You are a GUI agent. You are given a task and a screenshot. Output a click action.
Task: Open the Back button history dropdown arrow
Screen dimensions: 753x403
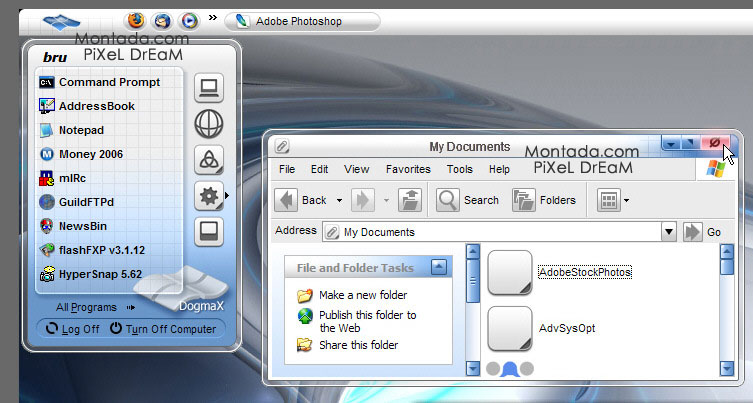[x=340, y=200]
